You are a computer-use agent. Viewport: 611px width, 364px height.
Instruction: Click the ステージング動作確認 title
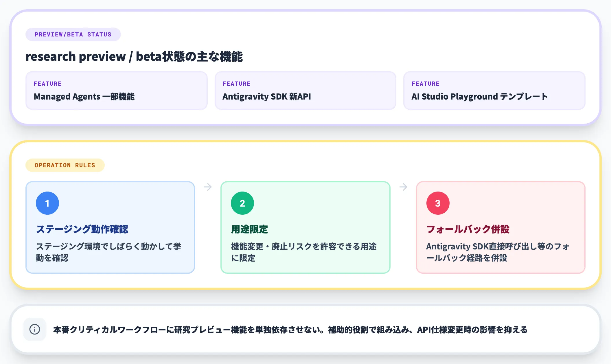coord(82,229)
